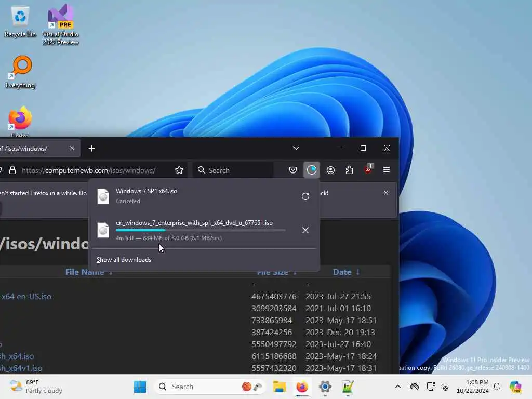Select date 2021-Jul-01 16:10 cell
The width and height of the screenshot is (532, 399).
[338, 308]
